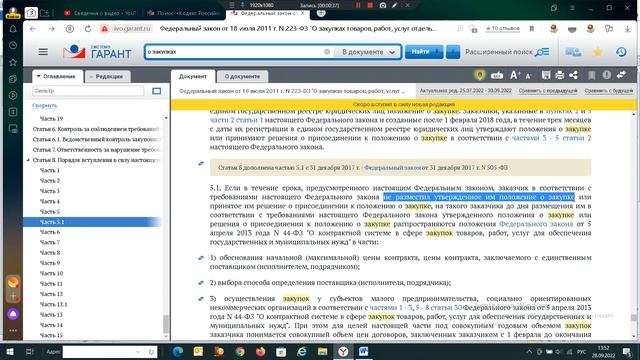Image resolution: width=640 pixels, height=360 pixels.
Task: Click into the Фильтр contents filter field
Action: point(88,91)
